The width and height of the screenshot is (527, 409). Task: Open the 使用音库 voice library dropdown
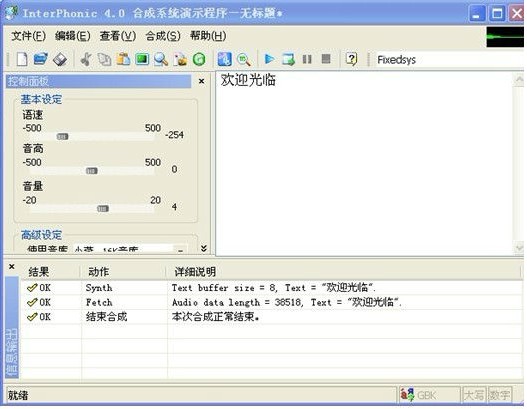(129, 249)
